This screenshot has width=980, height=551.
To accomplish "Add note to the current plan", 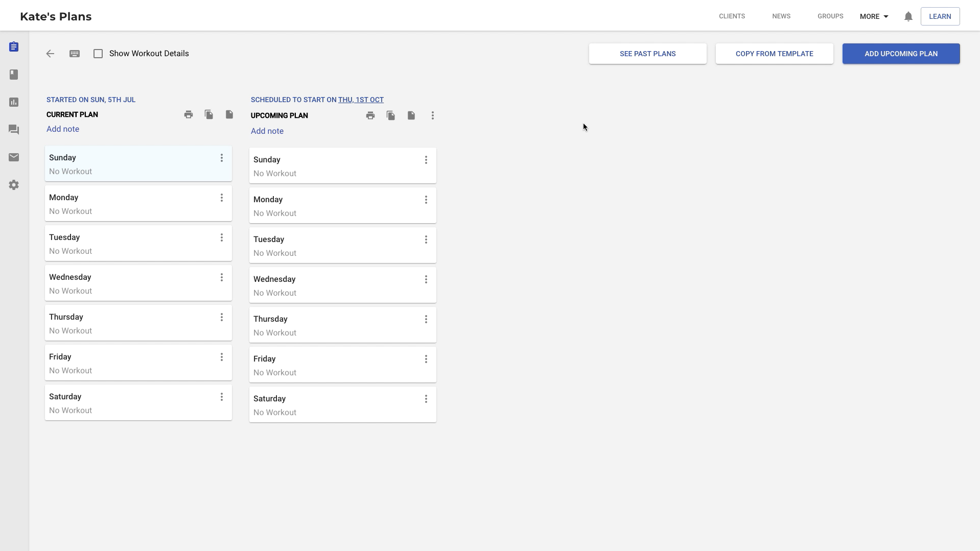I will click(63, 129).
